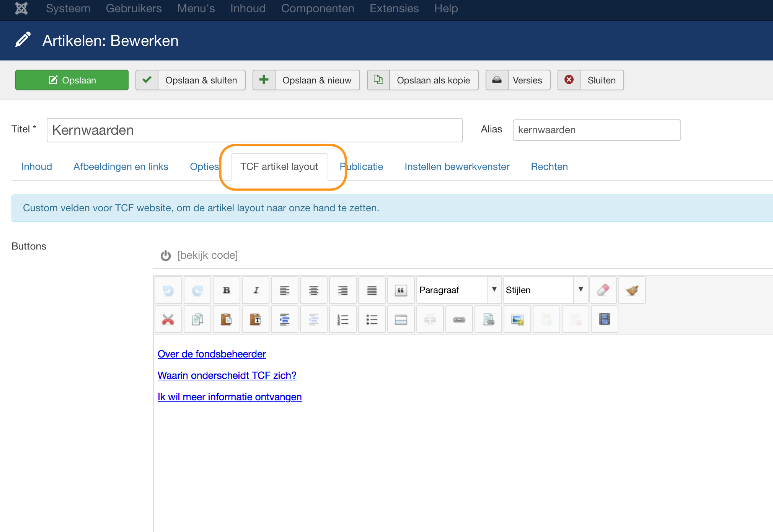773x532 pixels.
Task: Insert a numbered list
Action: pyautogui.click(x=342, y=319)
